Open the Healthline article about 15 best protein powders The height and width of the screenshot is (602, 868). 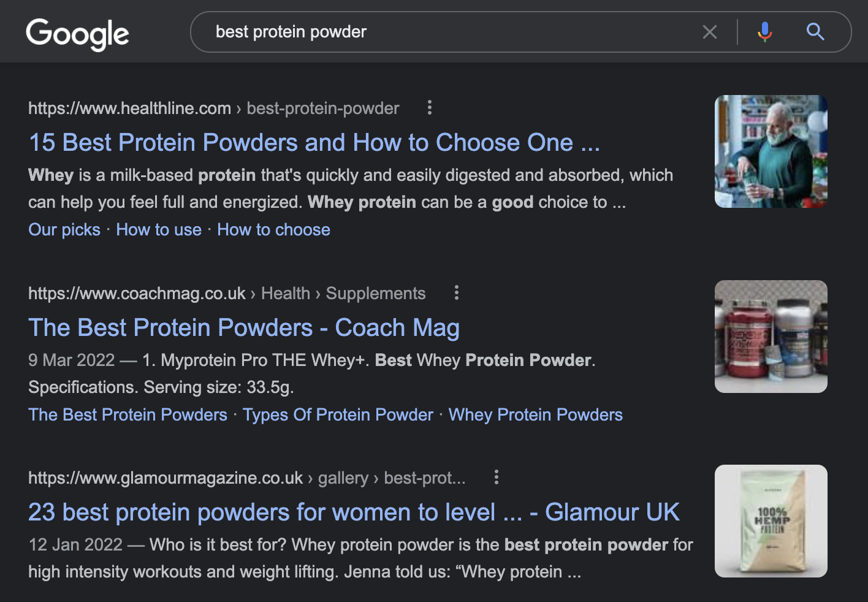(314, 142)
